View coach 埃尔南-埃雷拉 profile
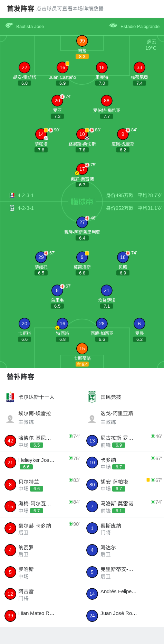 pos(41,418)
